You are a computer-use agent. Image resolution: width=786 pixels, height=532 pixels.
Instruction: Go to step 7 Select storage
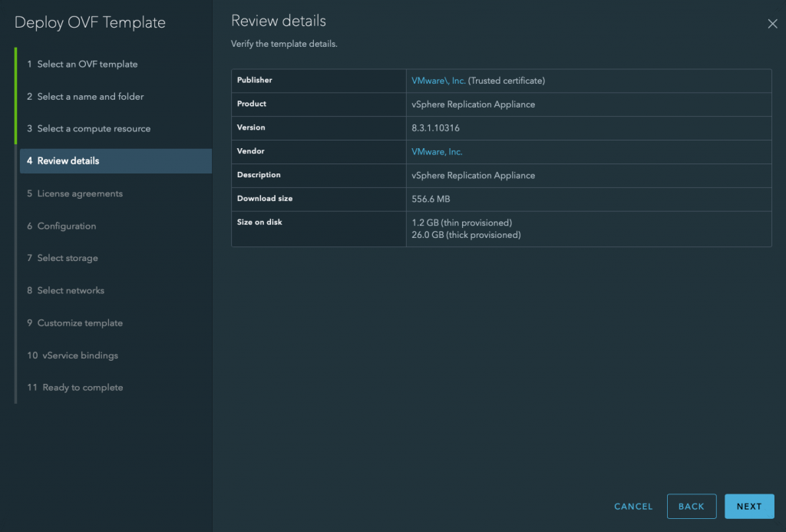click(63, 258)
